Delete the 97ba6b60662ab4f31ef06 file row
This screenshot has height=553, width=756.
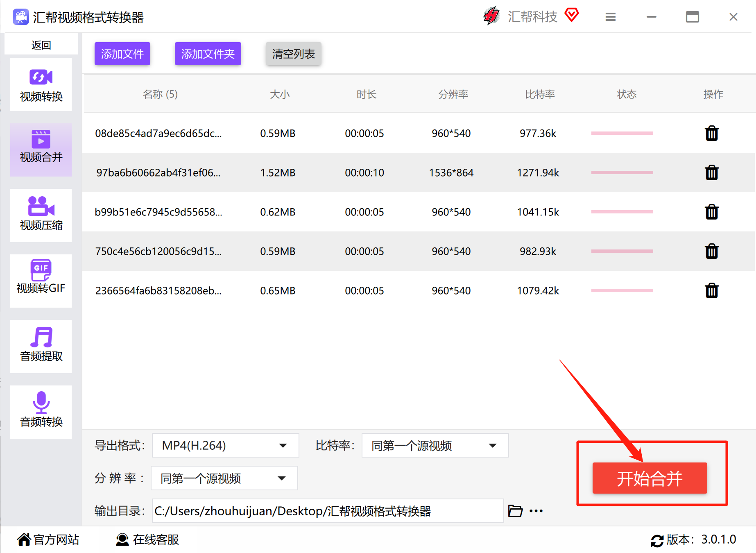point(712,172)
